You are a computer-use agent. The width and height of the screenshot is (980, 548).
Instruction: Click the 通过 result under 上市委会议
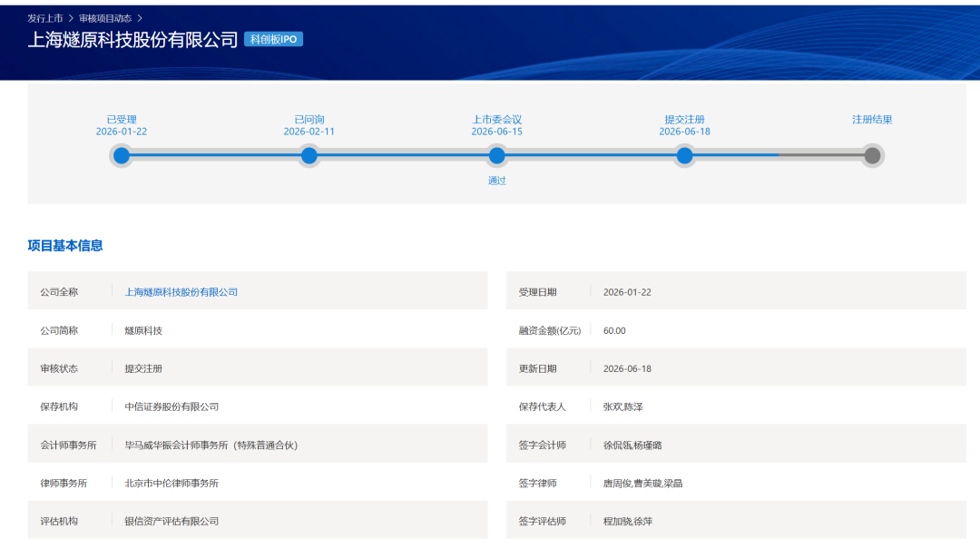tap(497, 181)
